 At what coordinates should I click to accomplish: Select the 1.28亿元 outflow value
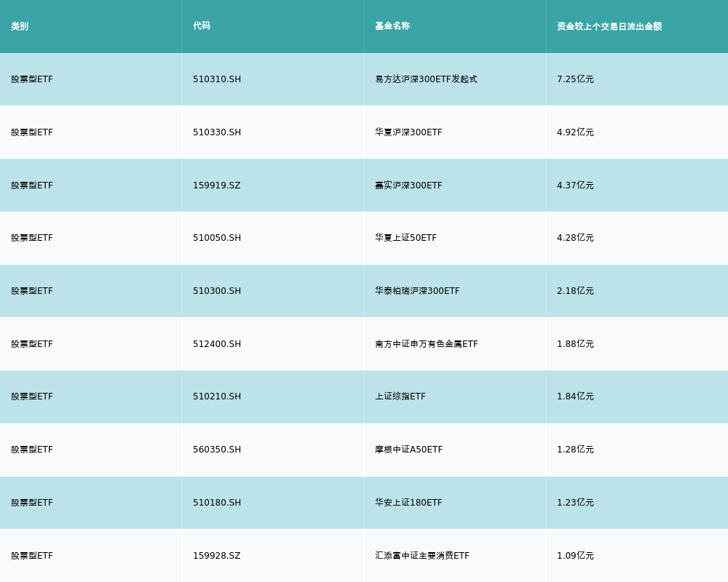click(x=575, y=450)
